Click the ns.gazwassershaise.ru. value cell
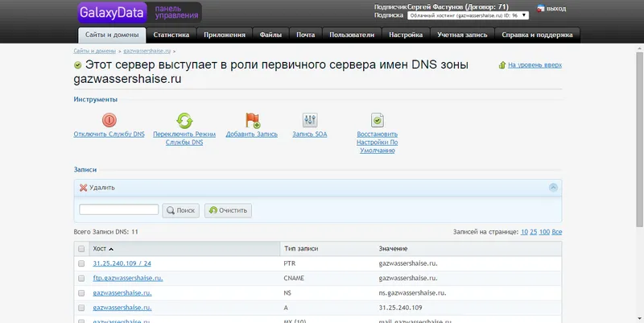 (x=412, y=293)
